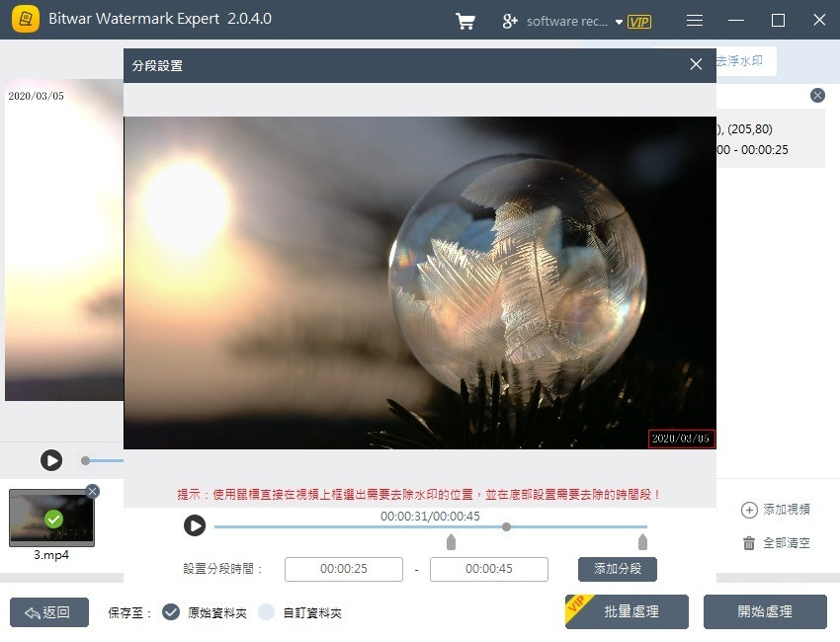Click the 批量處理 VIP button
The image size is (840, 642).
point(627,611)
